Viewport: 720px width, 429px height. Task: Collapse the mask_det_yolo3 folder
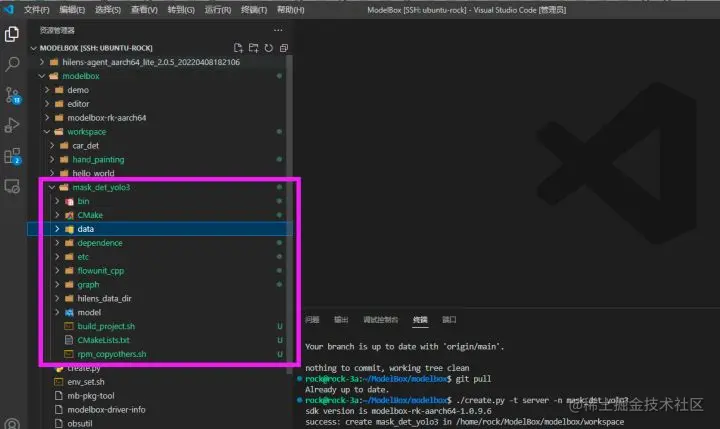click(51, 187)
